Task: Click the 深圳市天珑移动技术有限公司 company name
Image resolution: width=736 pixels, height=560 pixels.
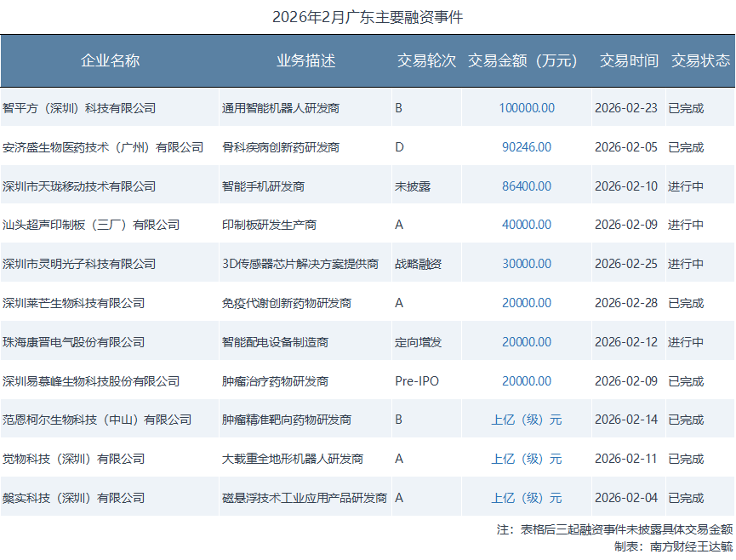Action: (x=79, y=186)
